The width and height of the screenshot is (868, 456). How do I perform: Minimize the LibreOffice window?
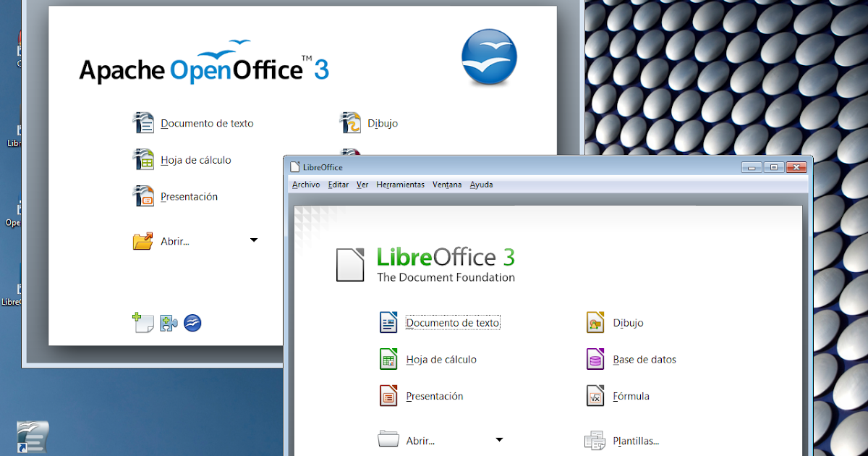(753, 167)
